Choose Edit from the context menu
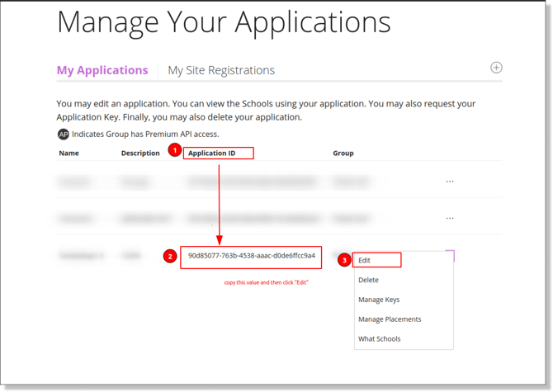 (365, 260)
